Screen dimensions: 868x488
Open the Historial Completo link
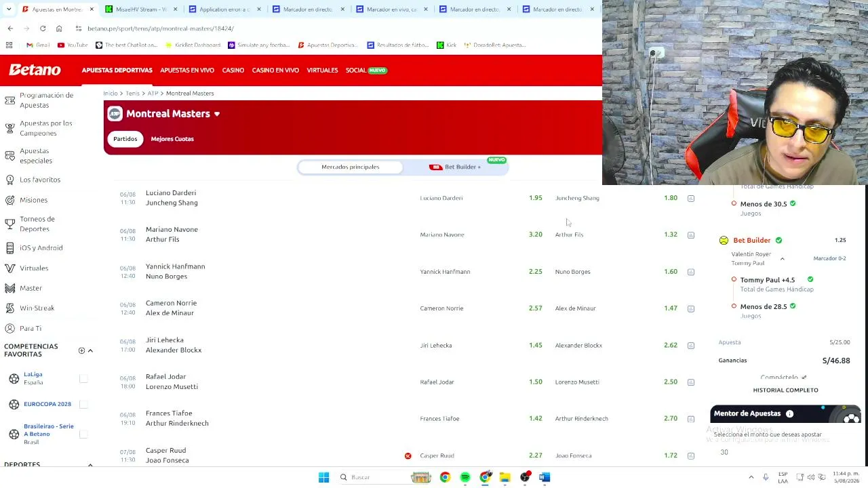785,390
